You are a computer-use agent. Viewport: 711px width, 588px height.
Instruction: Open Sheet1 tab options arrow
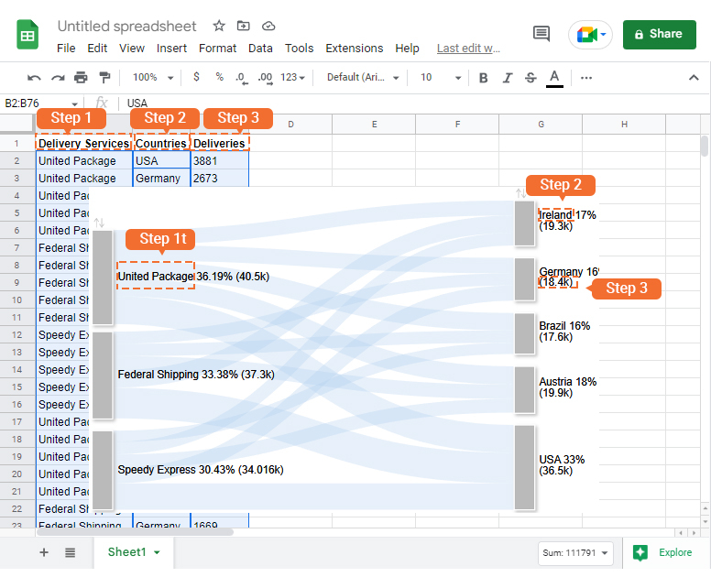coord(157,552)
